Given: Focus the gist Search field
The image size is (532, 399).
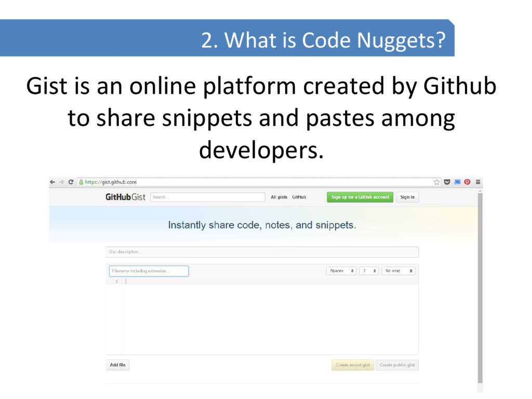Looking at the screenshot, I should [208, 197].
